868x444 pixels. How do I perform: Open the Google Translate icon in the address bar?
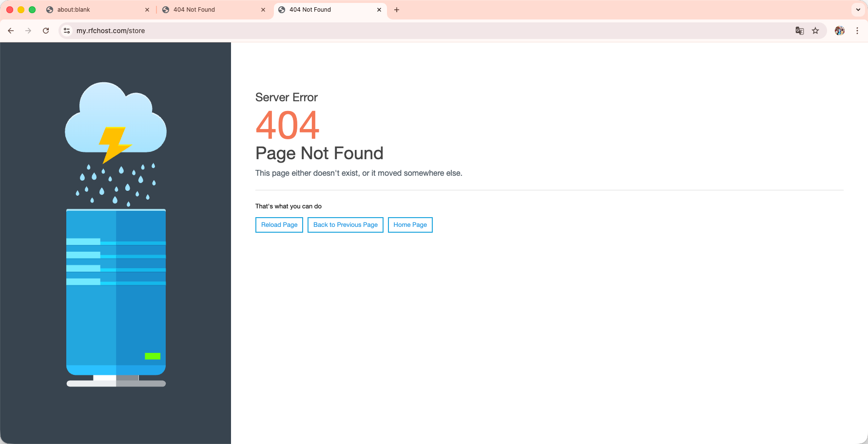pos(800,31)
